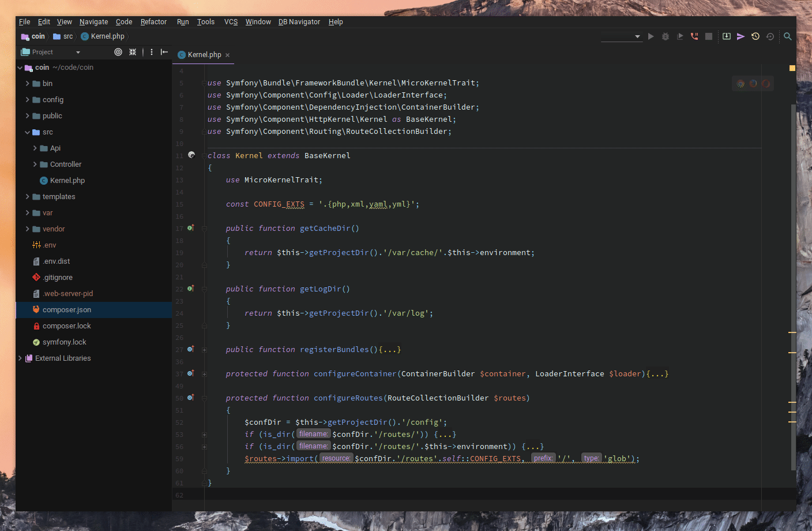Screen dimensions: 812x531
Task: Start a debug session
Action: [x=665, y=36]
